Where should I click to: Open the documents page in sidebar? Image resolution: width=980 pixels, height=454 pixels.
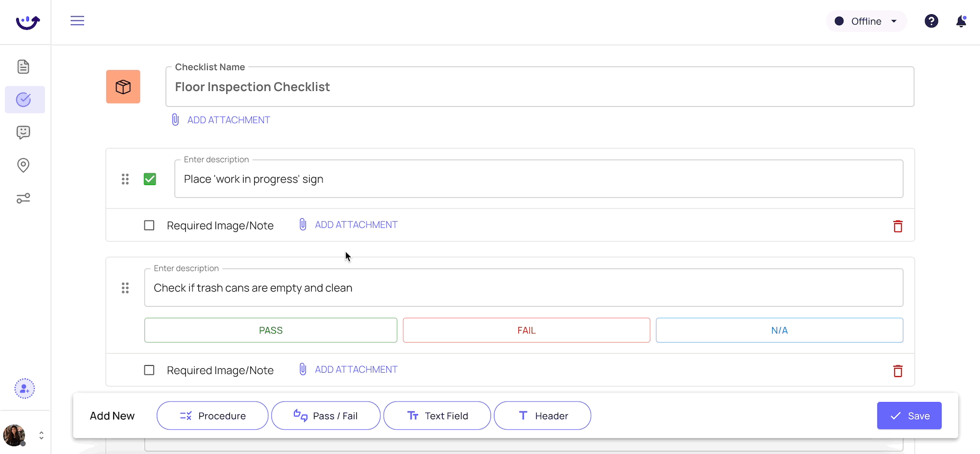[x=24, y=67]
